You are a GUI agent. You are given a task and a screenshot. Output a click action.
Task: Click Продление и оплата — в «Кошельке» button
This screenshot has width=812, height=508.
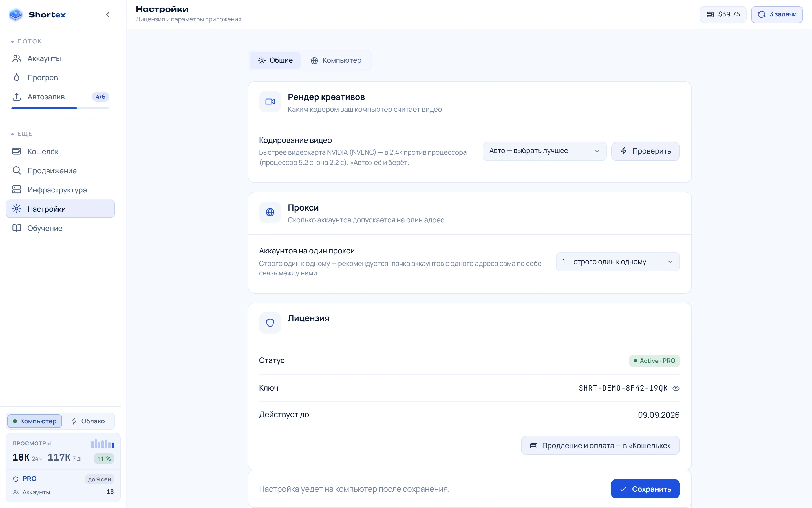pos(600,446)
